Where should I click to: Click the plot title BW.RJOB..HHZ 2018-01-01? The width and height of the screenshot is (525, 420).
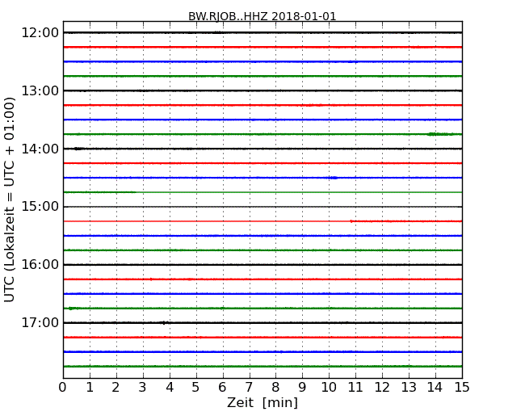(x=262, y=16)
